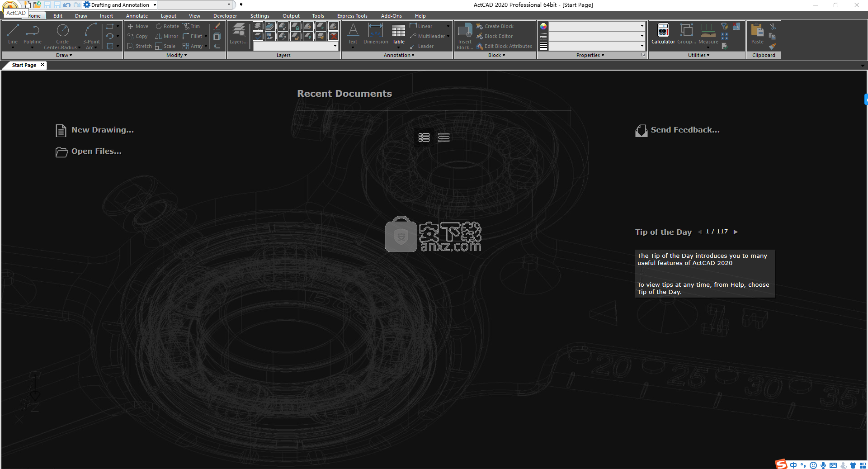The width and height of the screenshot is (868, 469).
Task: Start a New Drawing
Action: point(95,130)
